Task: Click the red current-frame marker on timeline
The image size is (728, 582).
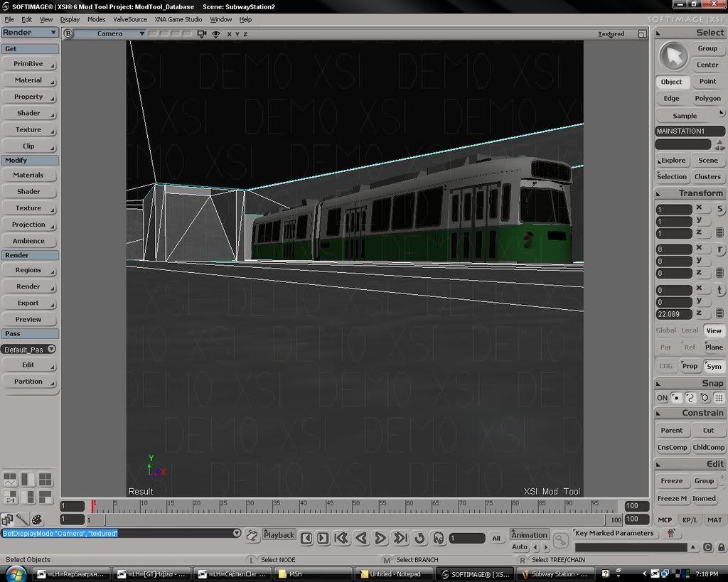Action: click(93, 506)
